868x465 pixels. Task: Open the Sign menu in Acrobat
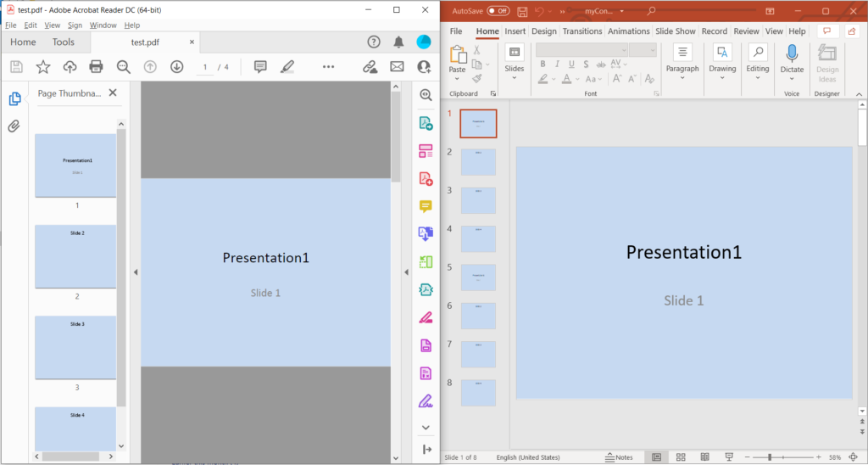coord(75,25)
